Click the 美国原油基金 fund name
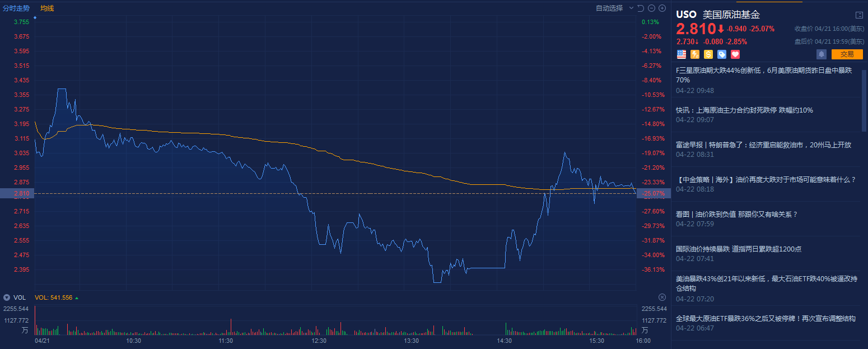 (x=731, y=15)
